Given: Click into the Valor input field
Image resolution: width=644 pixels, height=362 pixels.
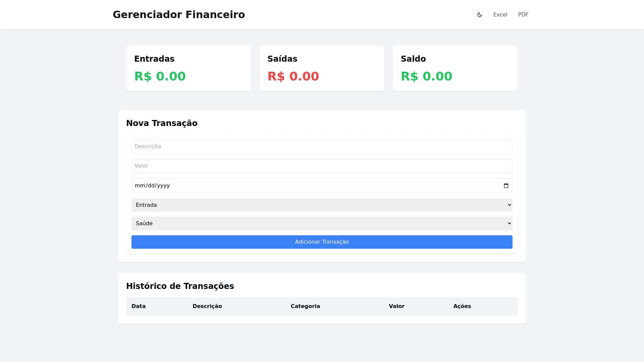Looking at the screenshot, I should click(322, 166).
